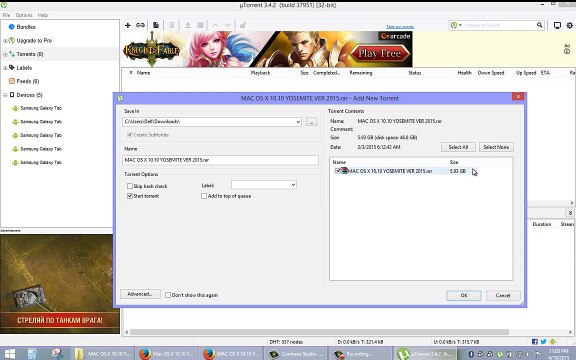Sort by the Status column header
576x360 pixels.
pyautogui.click(x=414, y=73)
